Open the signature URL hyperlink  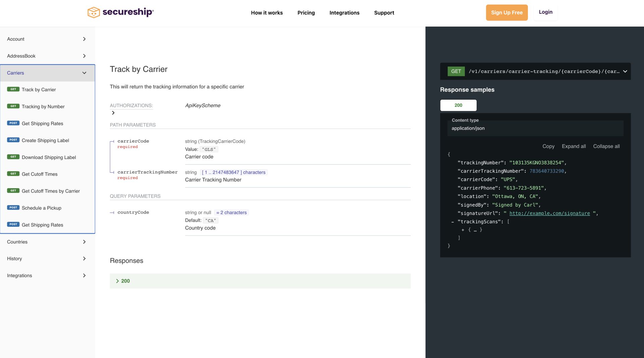pos(549,213)
